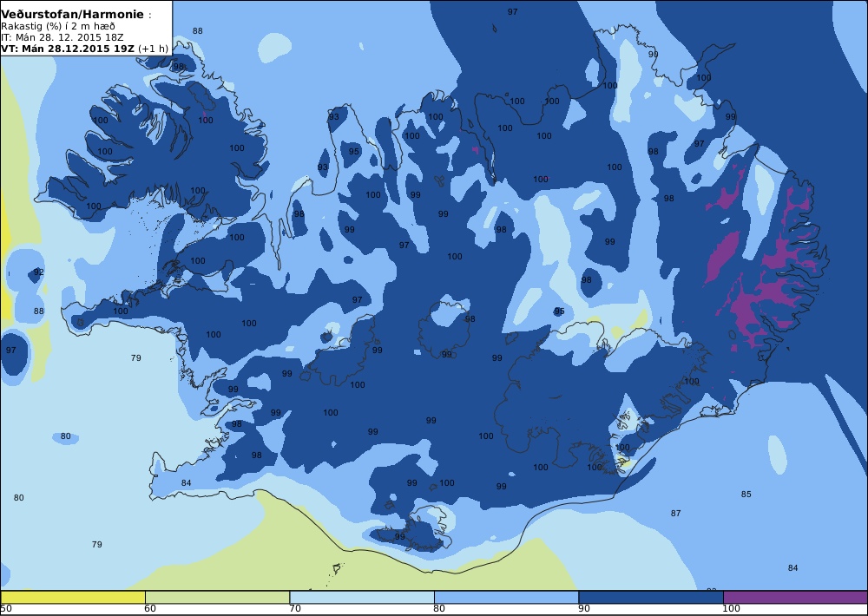The height and width of the screenshot is (616, 868).
Task: Click the '92' humidity value on the map
Action: (x=39, y=272)
